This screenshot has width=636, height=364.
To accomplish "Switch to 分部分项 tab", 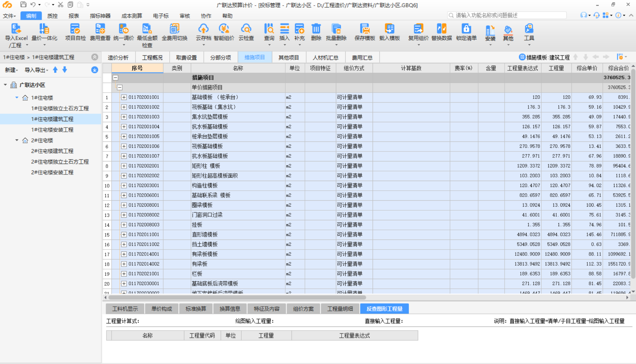I will tap(220, 57).
